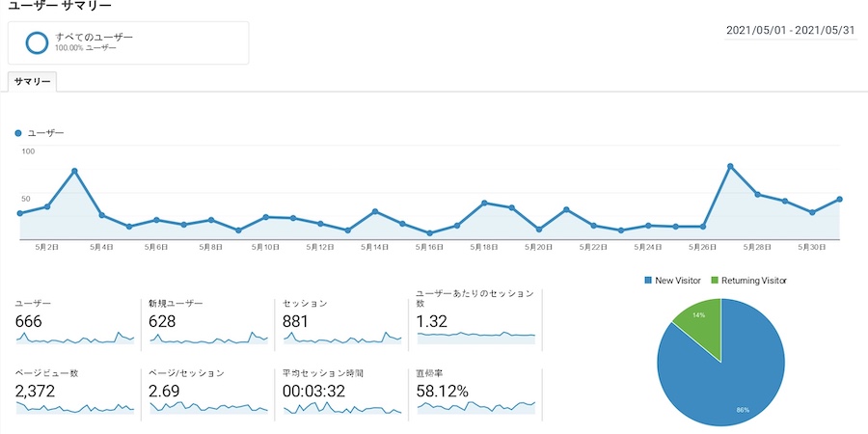868x434 pixels.
Task: Click the May 27 peak data point
Action: [730, 166]
